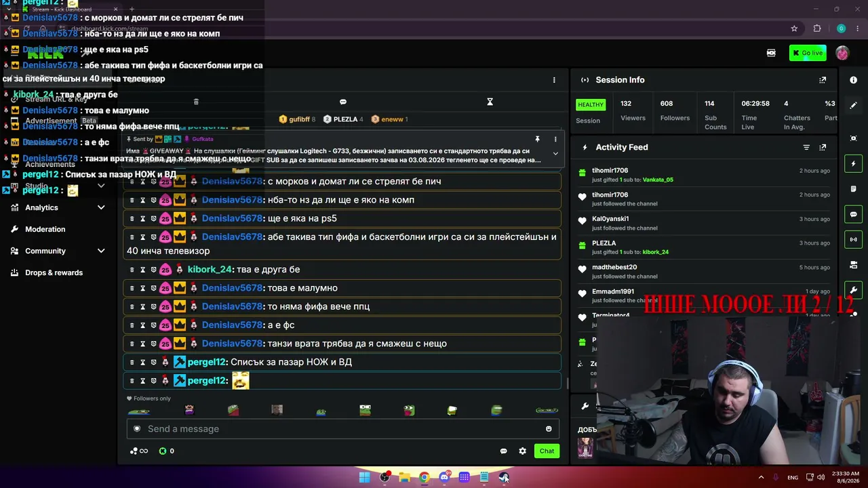The image size is (868, 488).
Task: Click PLEZLA top gifter badge
Action: 343,119
